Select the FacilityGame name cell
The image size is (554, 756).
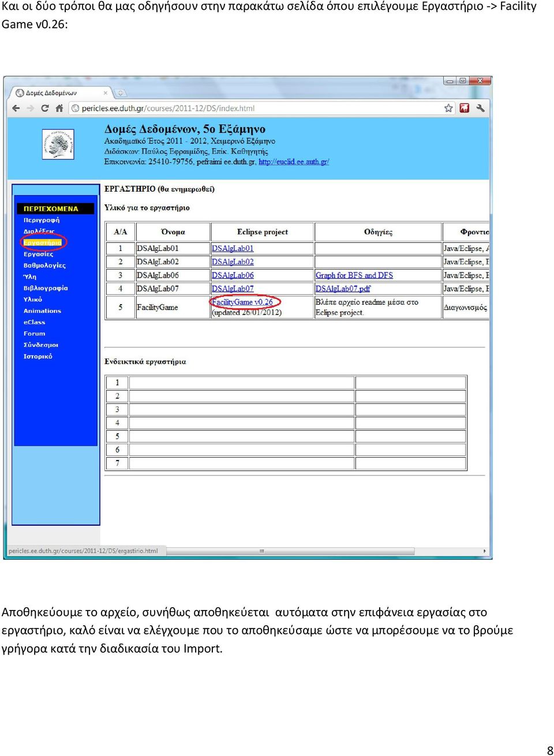[173, 307]
